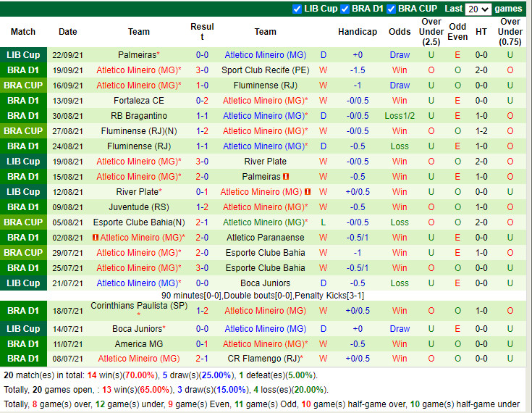The image size is (532, 413).
Task: Click red card icon in Atletico Paranaense row
Action: (x=96, y=238)
